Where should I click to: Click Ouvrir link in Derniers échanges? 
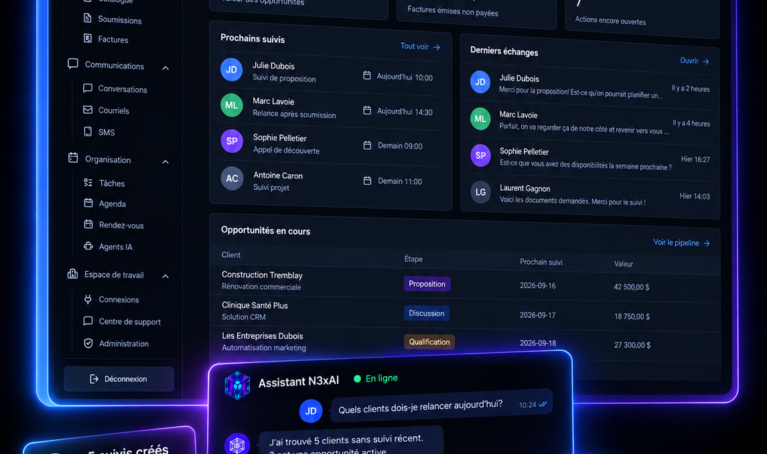coord(694,61)
